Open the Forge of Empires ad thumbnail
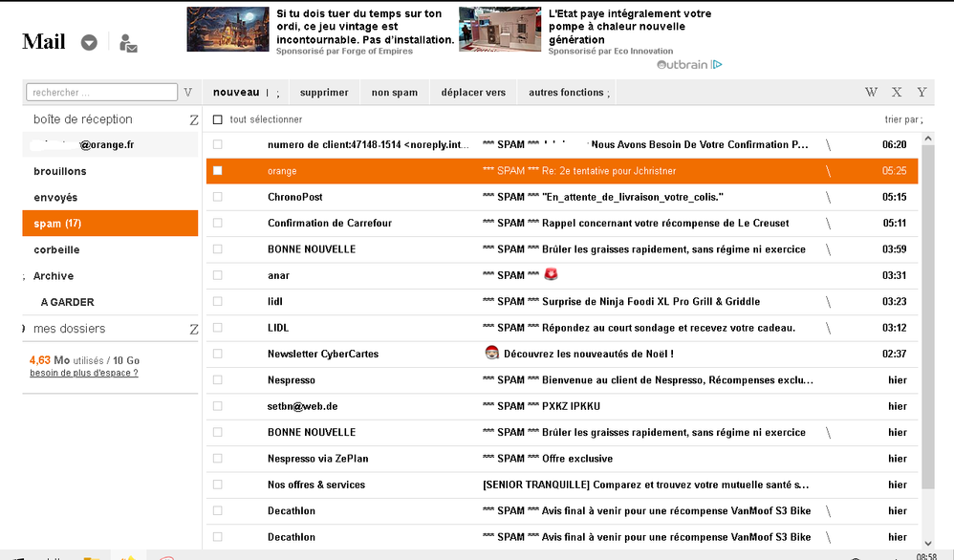Image resolution: width=954 pixels, height=560 pixels. click(x=228, y=30)
